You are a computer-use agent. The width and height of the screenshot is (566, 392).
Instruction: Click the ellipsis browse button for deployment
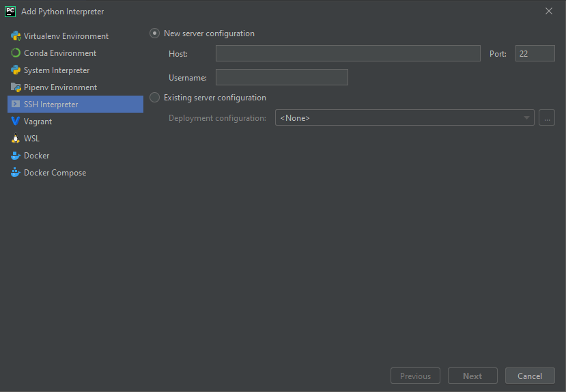pos(547,117)
